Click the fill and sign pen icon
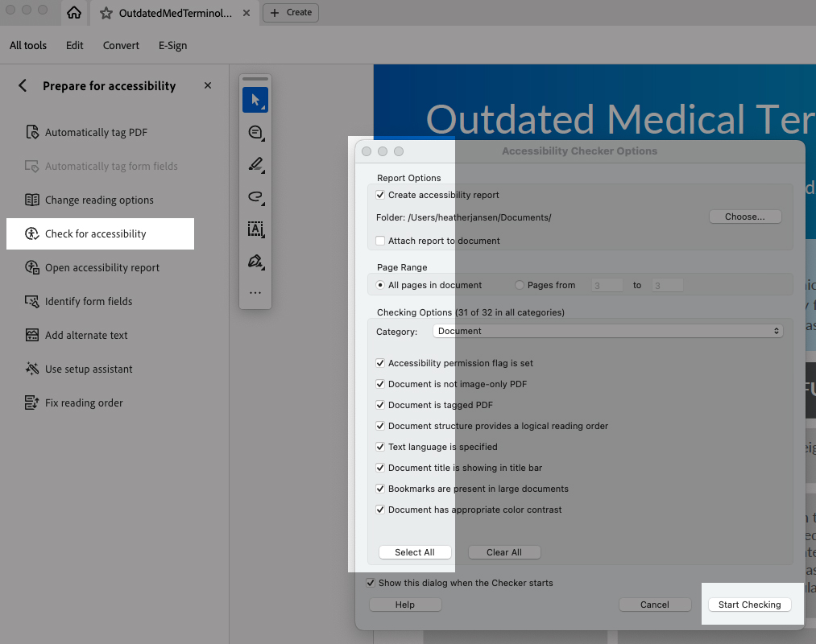This screenshot has width=816, height=644. point(255,262)
